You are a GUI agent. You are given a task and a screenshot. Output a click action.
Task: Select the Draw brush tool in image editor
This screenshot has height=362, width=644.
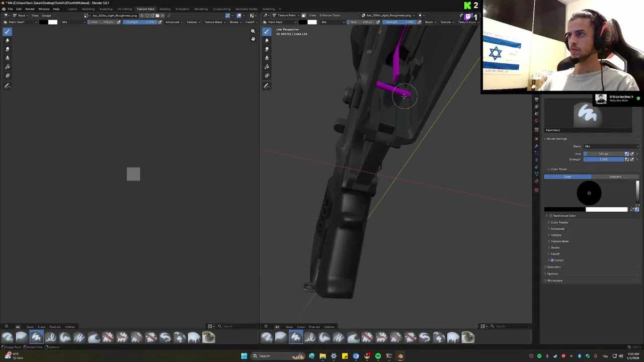click(x=7, y=31)
